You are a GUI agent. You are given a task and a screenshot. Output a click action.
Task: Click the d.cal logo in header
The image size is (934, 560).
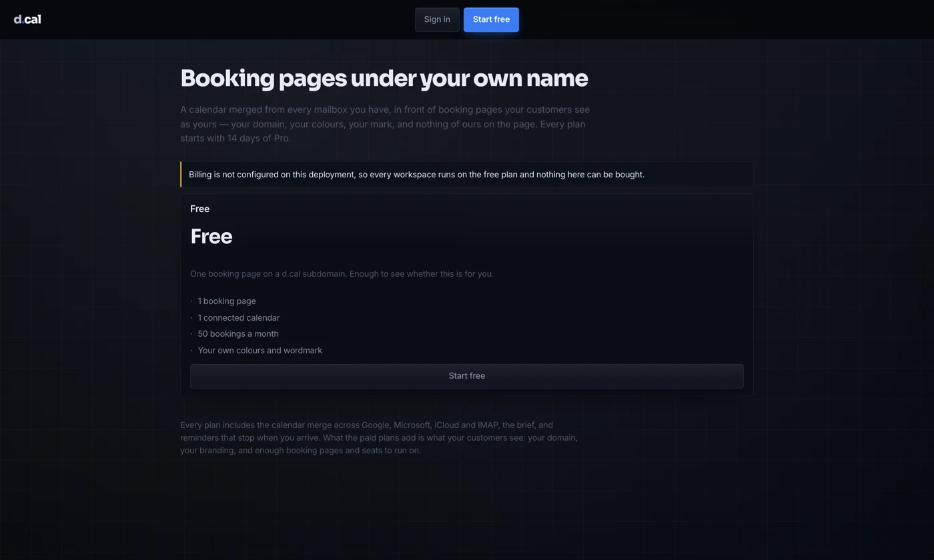(x=27, y=19)
